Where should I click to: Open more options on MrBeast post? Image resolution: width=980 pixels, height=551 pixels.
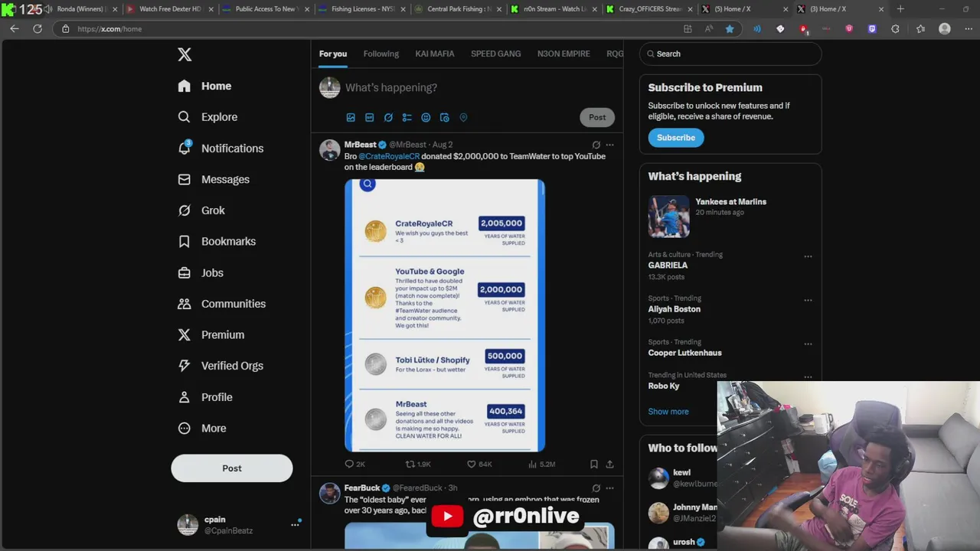609,145
